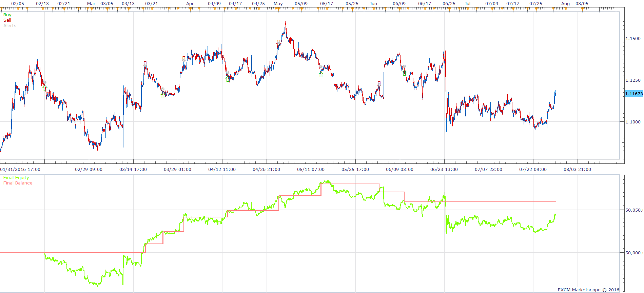Click the orange timeline marker beneath the Apr label
644x293 pixels.
(x=190, y=9)
